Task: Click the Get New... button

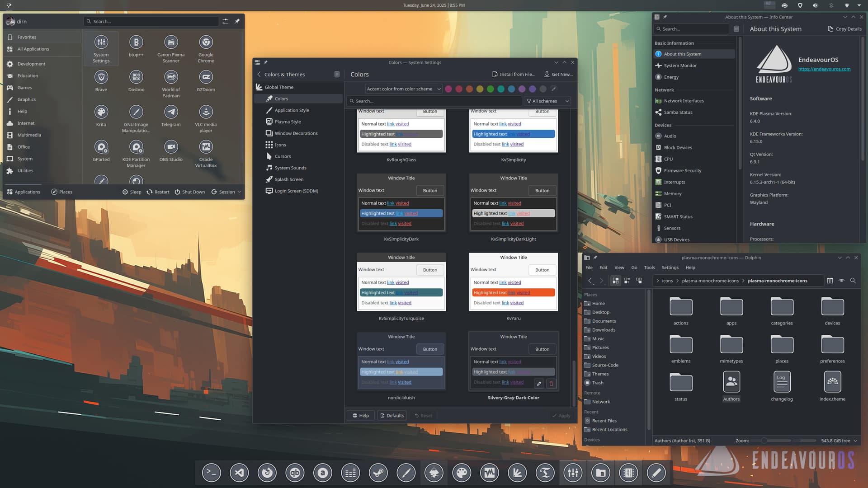Action: click(558, 75)
